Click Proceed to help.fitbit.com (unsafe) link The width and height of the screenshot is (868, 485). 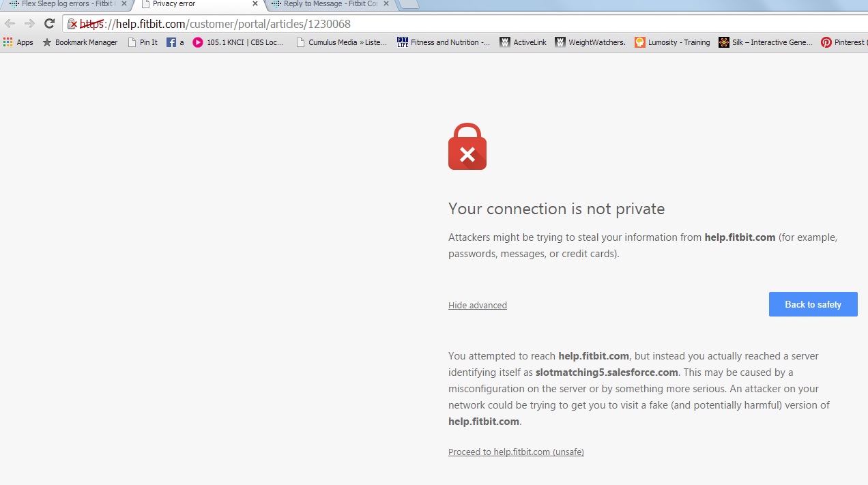click(516, 452)
